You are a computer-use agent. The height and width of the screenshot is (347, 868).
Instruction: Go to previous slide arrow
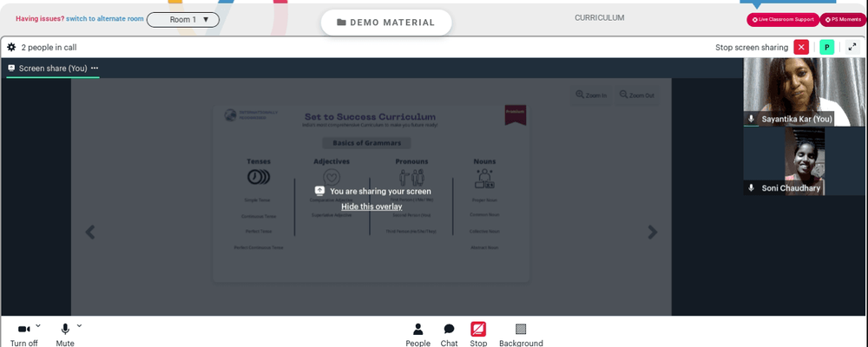pyautogui.click(x=90, y=232)
